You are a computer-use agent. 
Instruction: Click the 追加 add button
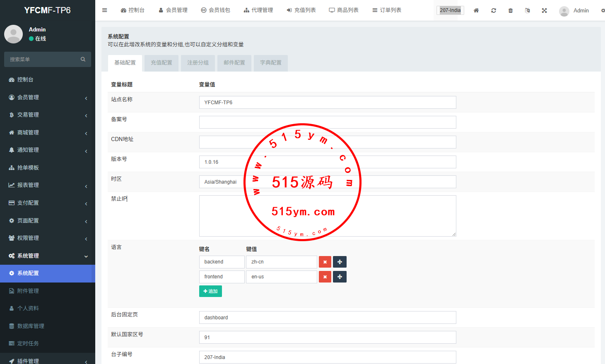coord(210,291)
